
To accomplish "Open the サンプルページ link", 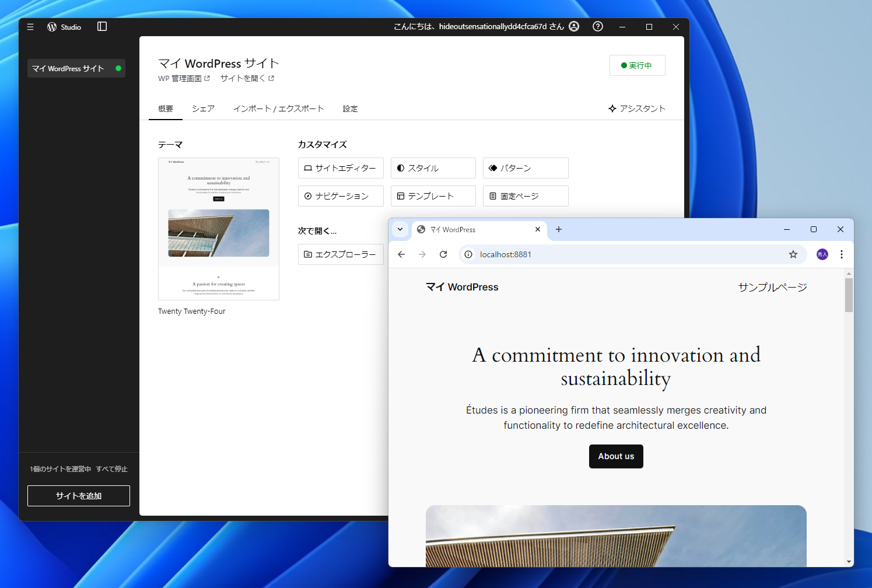I will point(772,287).
